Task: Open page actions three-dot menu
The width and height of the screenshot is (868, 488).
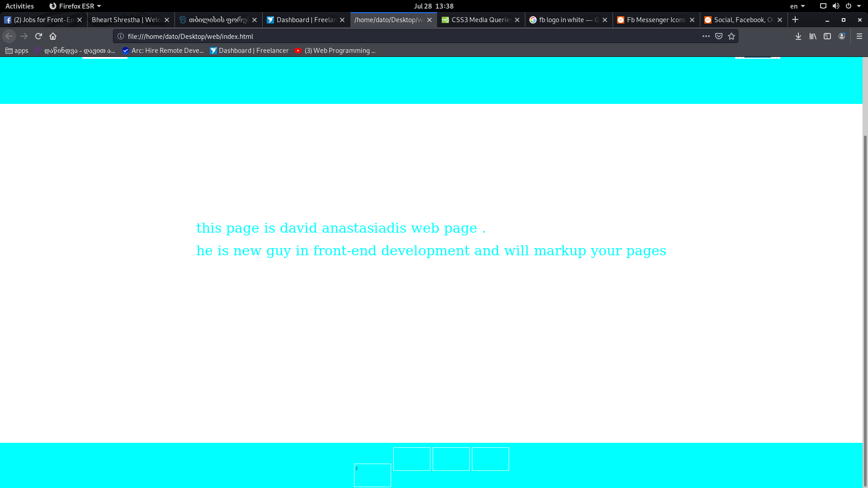Action: click(x=706, y=36)
